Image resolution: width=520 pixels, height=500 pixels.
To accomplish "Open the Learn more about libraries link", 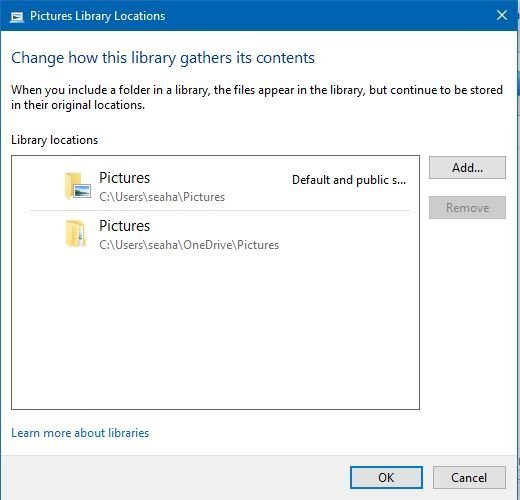I will pyautogui.click(x=80, y=433).
